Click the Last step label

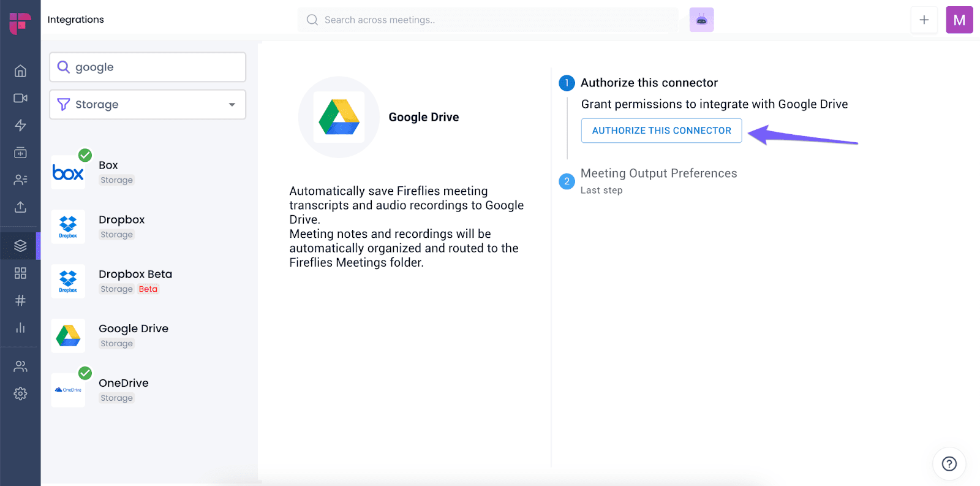click(601, 191)
